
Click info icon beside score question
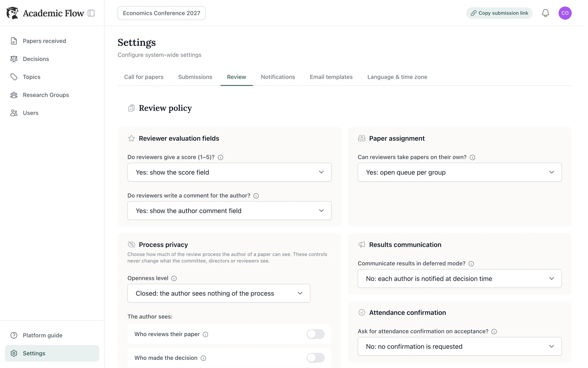pyautogui.click(x=220, y=157)
